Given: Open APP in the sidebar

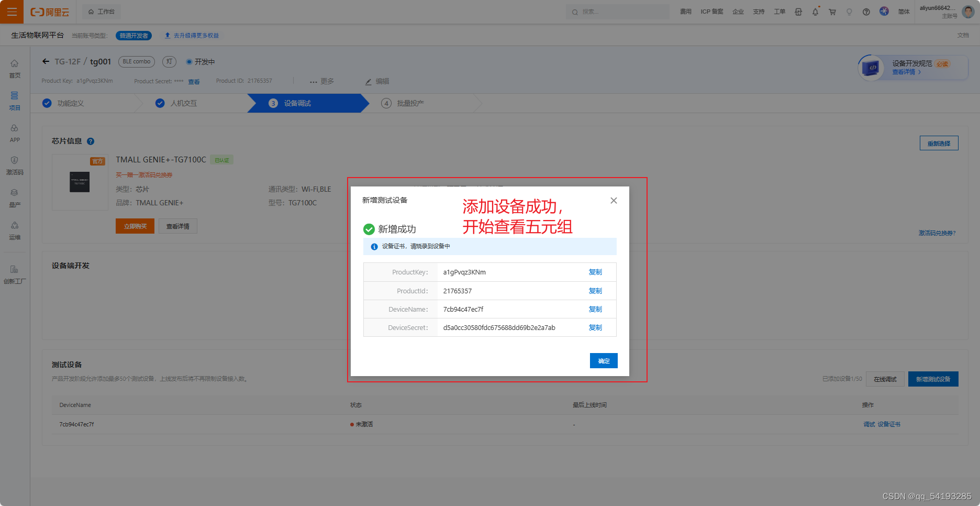Looking at the screenshot, I should [15, 134].
